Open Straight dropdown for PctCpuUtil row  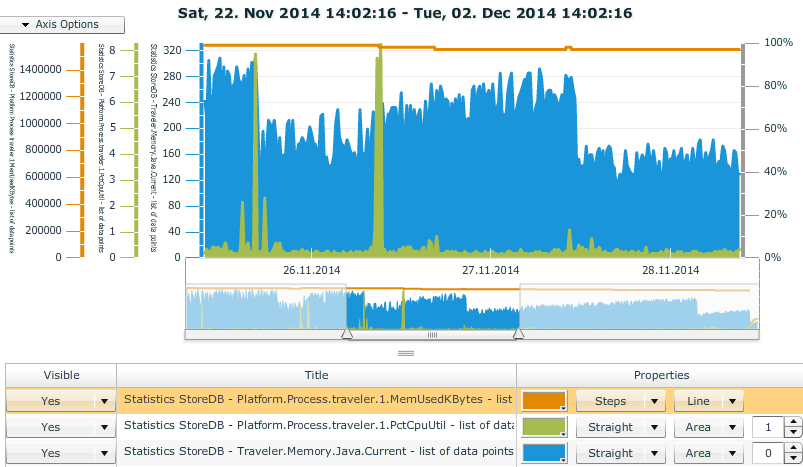coord(620,427)
